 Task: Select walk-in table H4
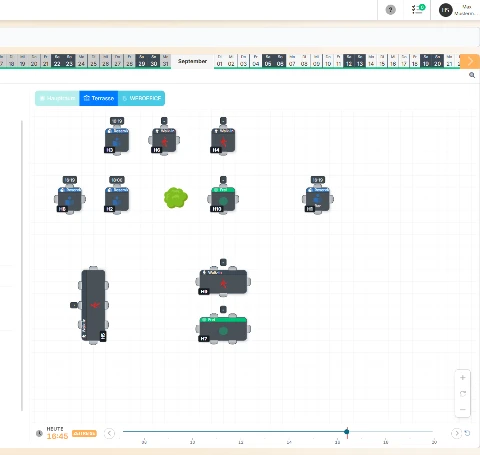point(223,141)
